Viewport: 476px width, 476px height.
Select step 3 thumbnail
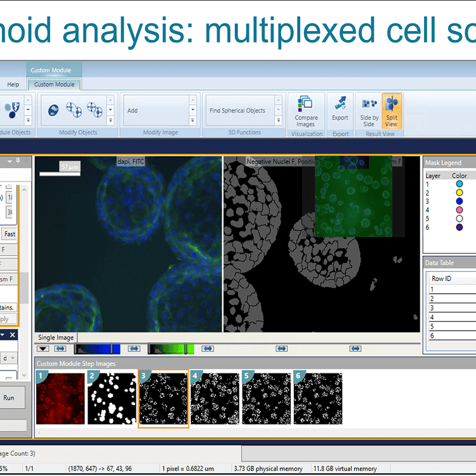[x=164, y=399]
